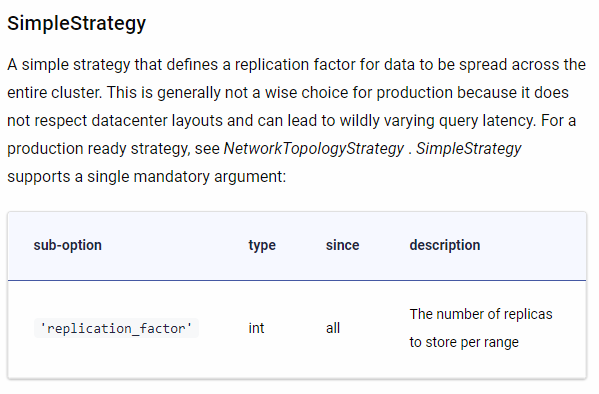Screen dimensions: 599x394
Task: Open the NetworkTopologyStrategy italic reference link
Action: [314, 149]
